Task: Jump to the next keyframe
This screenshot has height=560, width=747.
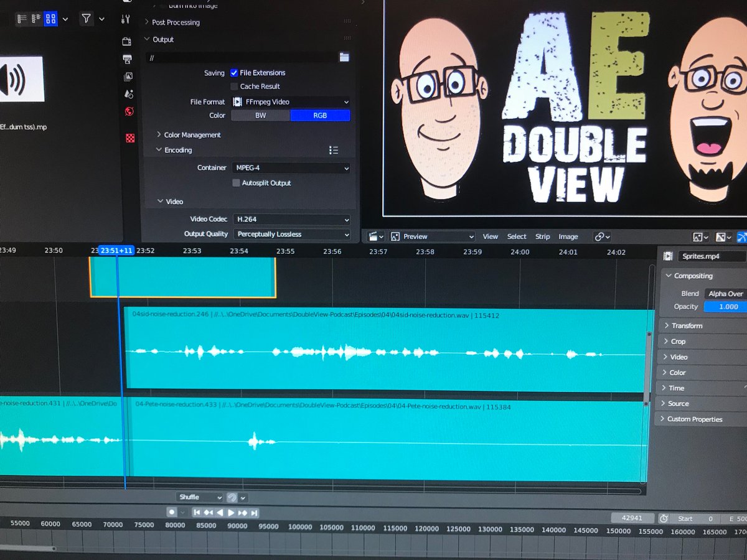Action: pyautogui.click(x=242, y=513)
